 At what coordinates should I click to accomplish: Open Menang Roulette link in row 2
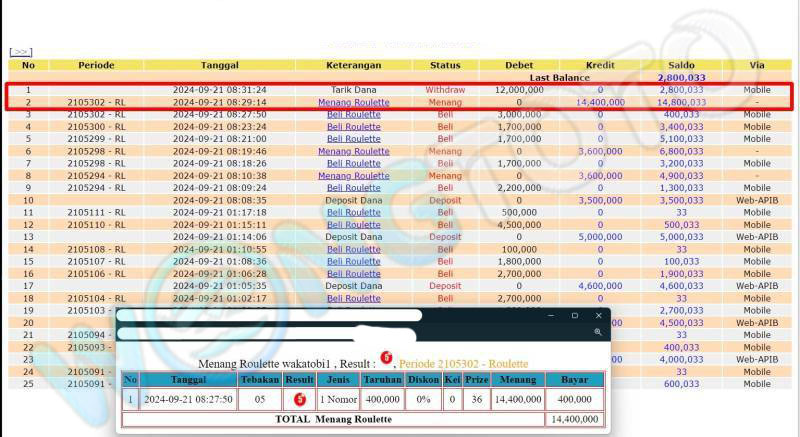pos(354,102)
